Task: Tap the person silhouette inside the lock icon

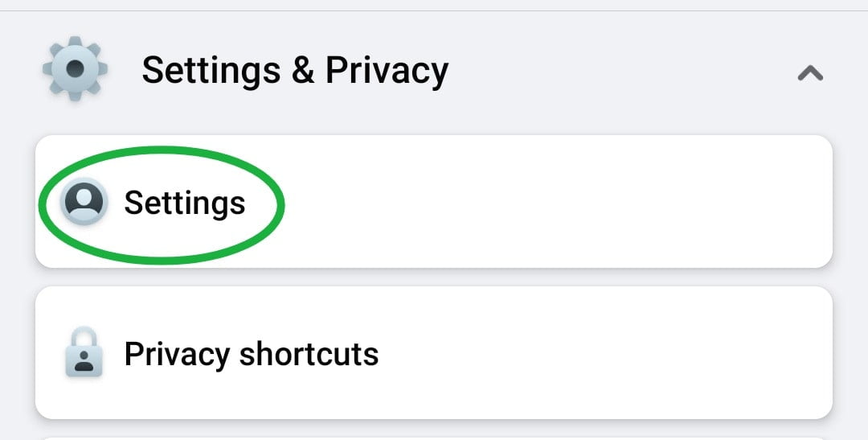Action: pos(84,360)
